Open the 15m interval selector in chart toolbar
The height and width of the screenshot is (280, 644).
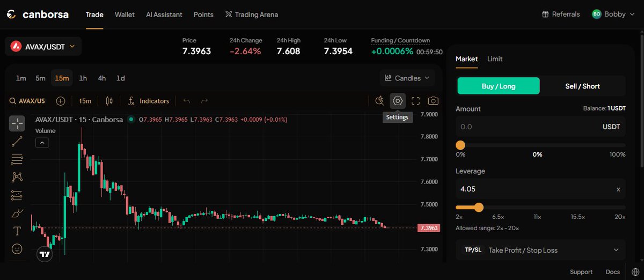[85, 101]
